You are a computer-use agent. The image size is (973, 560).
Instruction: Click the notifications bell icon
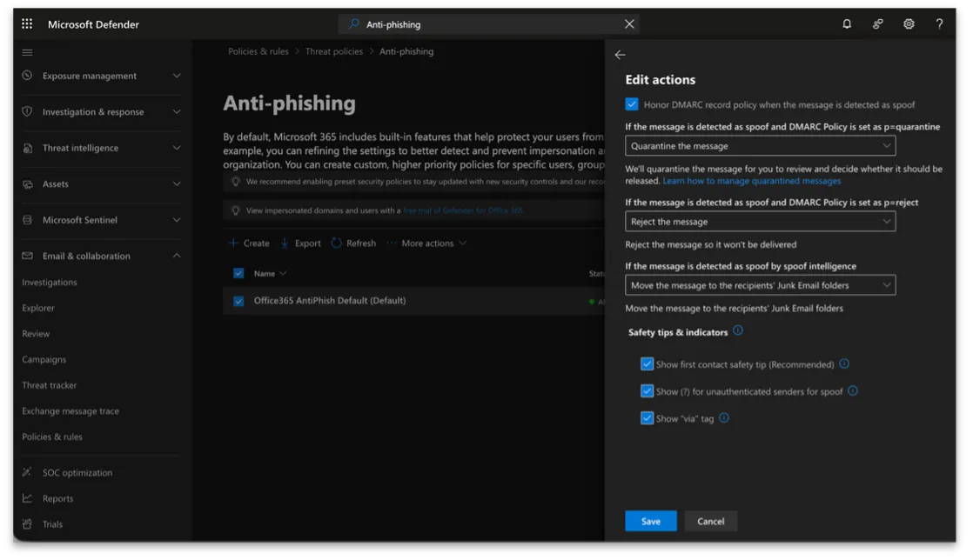tap(847, 24)
